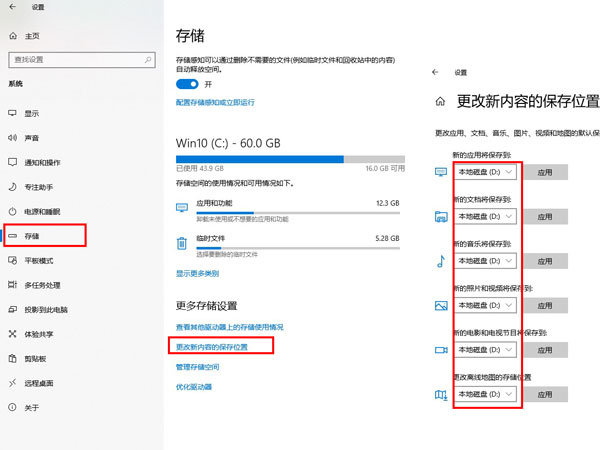Click the 声音 speaker icon
This screenshot has height=450, width=600.
pyautogui.click(x=13, y=137)
